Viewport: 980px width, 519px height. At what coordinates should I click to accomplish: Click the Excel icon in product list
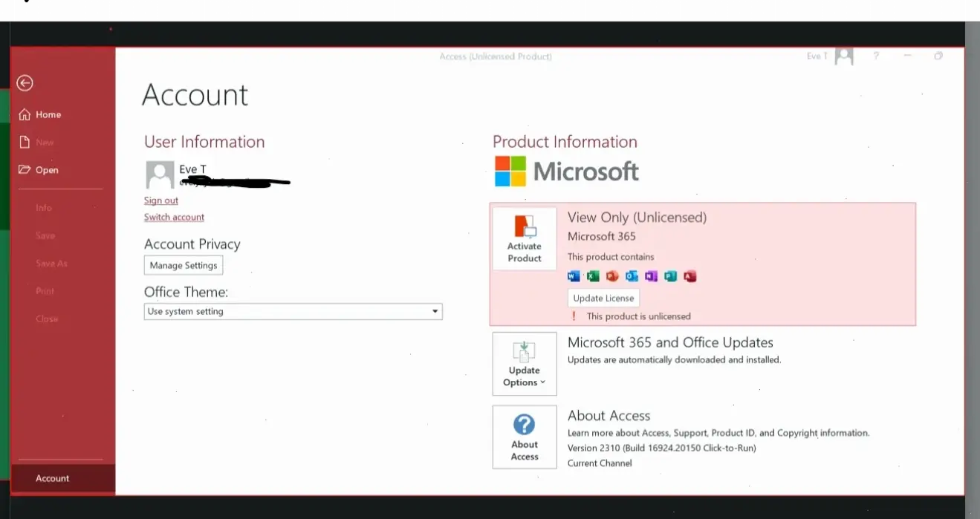[x=593, y=276]
